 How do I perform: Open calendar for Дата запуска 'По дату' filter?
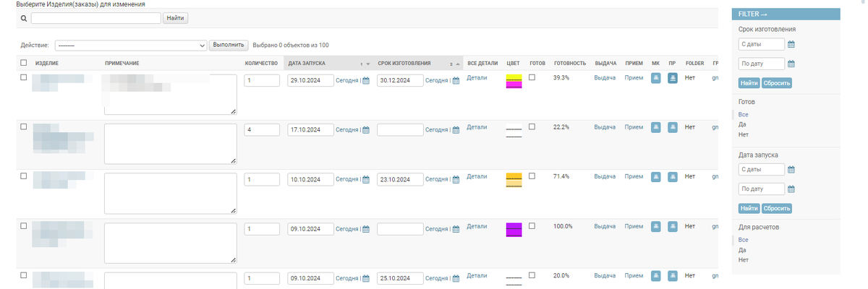click(x=791, y=189)
